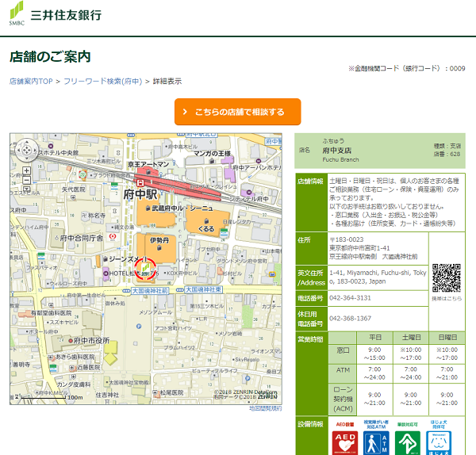Click the AED installed icon
The width and height of the screenshot is (476, 455).
tap(345, 443)
